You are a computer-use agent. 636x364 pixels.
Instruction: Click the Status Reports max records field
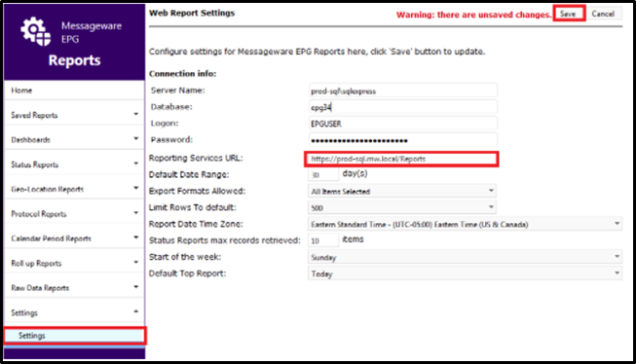click(x=322, y=240)
